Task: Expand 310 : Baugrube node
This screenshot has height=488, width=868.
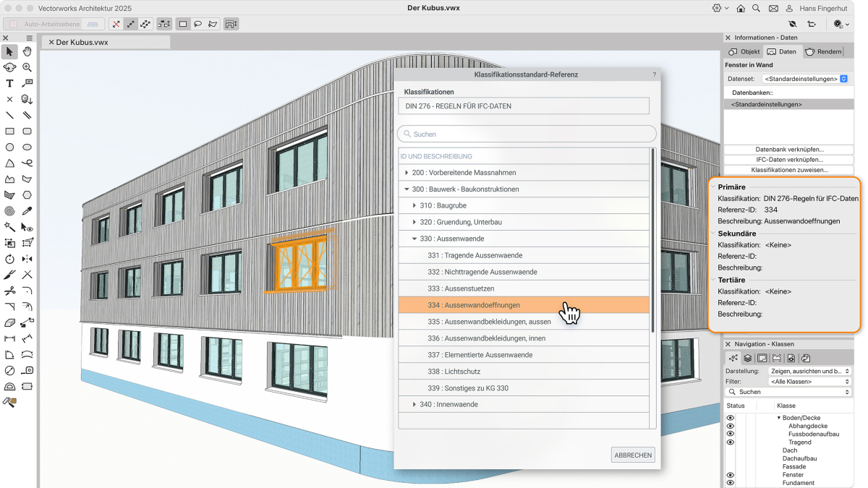Action: (414, 206)
